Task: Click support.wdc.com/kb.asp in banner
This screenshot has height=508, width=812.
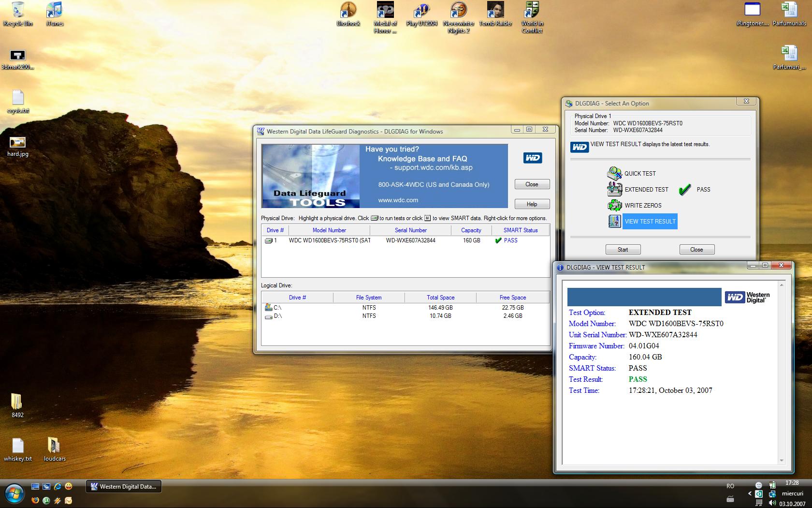Action: [434, 168]
